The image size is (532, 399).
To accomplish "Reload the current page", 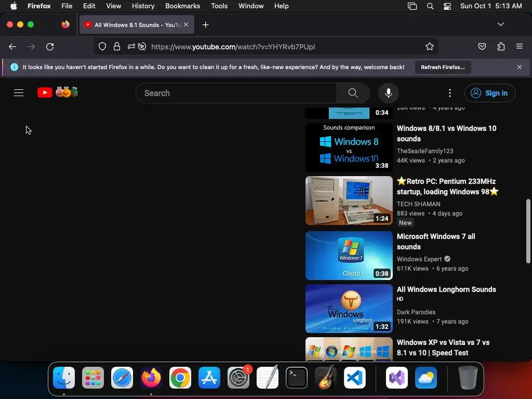I will tap(50, 46).
